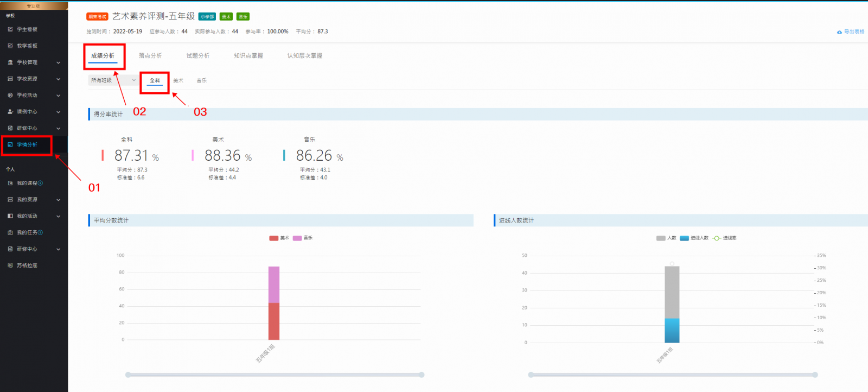Click the 教学看板 sidebar icon
The image size is (868, 392).
click(10, 46)
